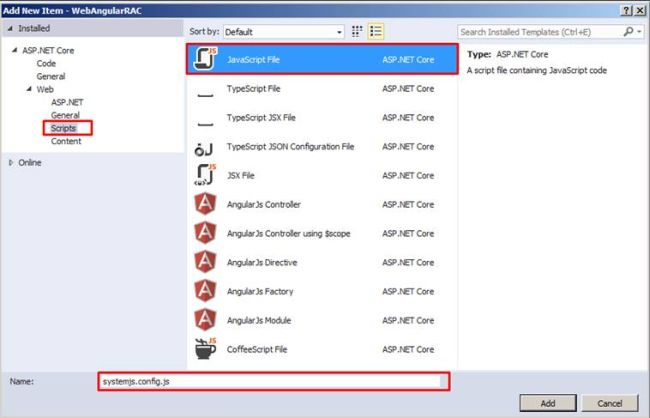Select the AngularJs Controller name
Screen dimensions: 650x418
pos(264,205)
